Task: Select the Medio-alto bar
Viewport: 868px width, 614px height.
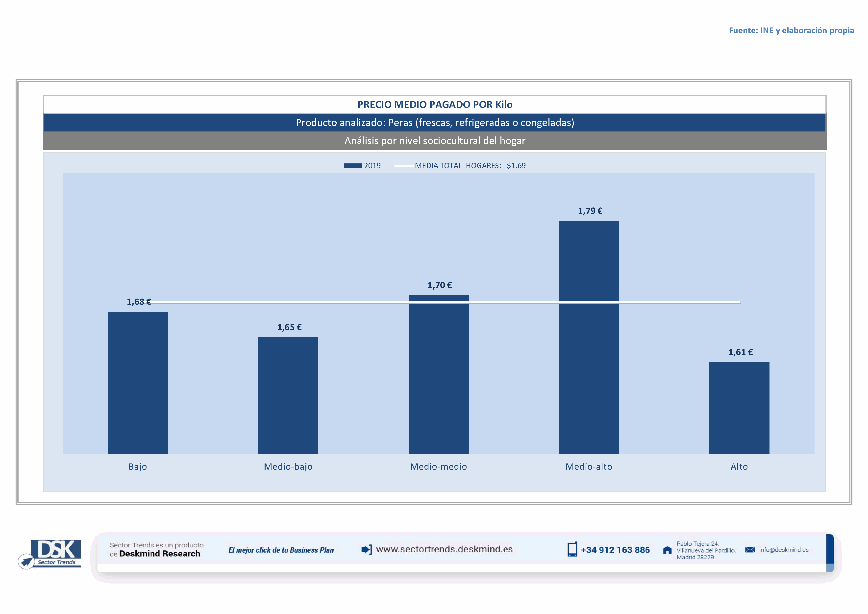Action: [x=589, y=359]
